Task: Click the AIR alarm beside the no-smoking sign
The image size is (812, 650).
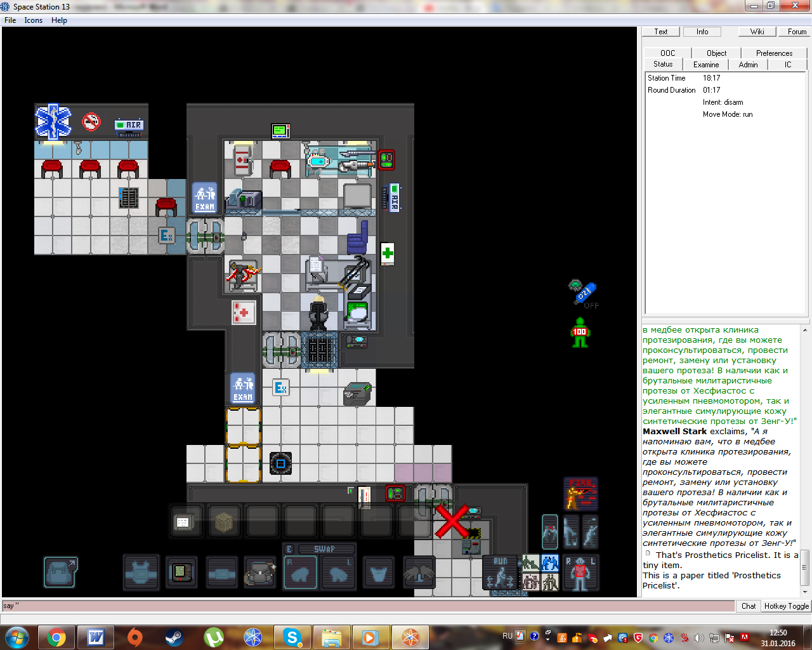Action: point(129,126)
